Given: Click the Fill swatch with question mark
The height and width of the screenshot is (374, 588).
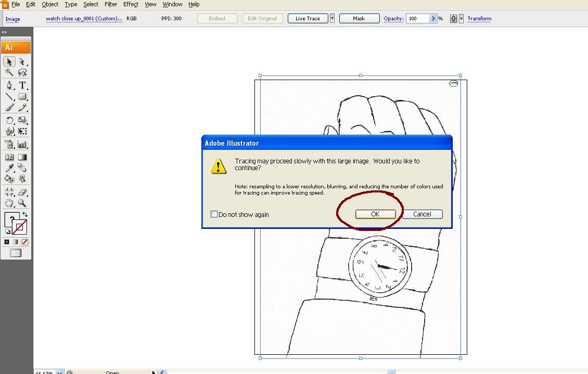Looking at the screenshot, I should click(x=11, y=219).
